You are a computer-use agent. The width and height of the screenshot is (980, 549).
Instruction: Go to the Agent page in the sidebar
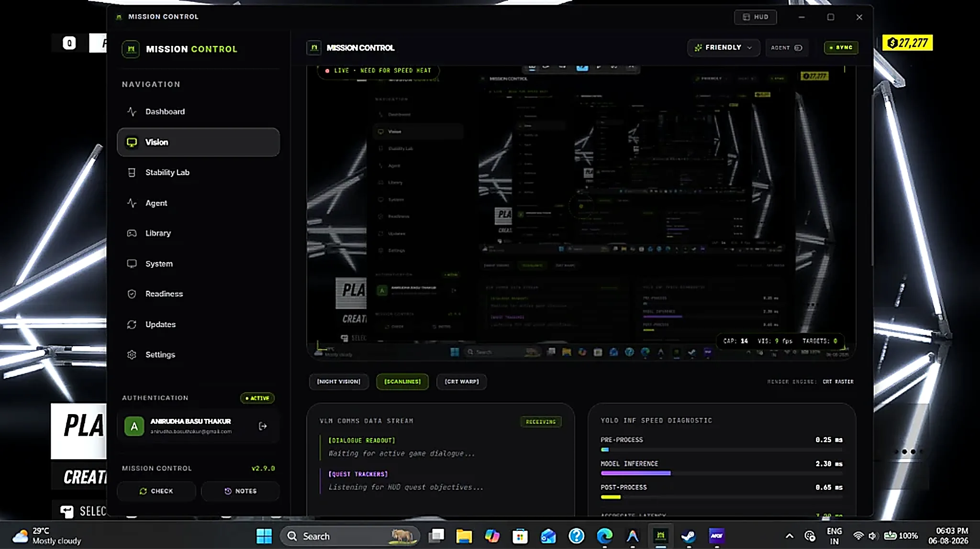click(x=198, y=203)
